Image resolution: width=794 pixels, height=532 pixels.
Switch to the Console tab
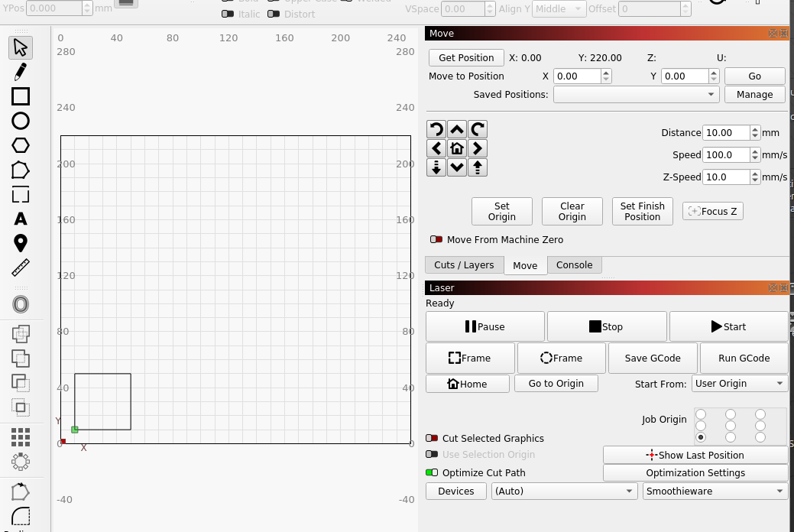[574, 264]
